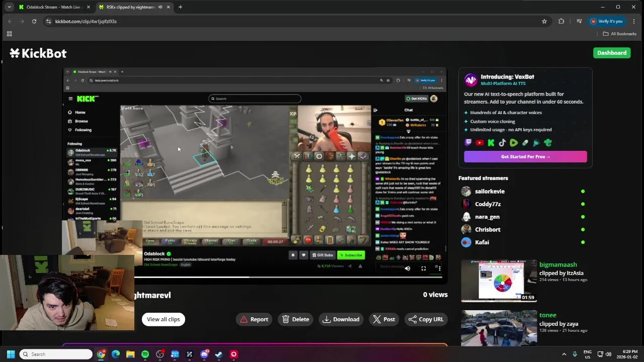Download the clip

pyautogui.click(x=341, y=319)
